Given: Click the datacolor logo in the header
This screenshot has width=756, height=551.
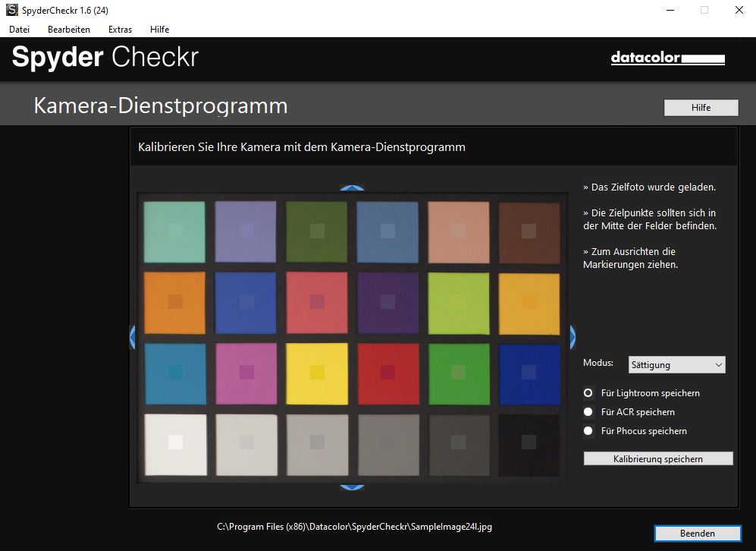Looking at the screenshot, I should click(x=667, y=58).
